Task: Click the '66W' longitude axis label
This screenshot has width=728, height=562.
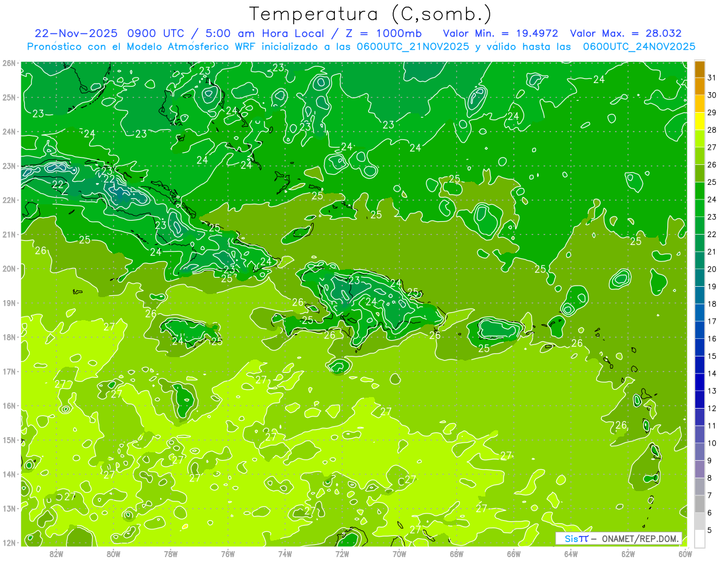Action: [x=514, y=554]
